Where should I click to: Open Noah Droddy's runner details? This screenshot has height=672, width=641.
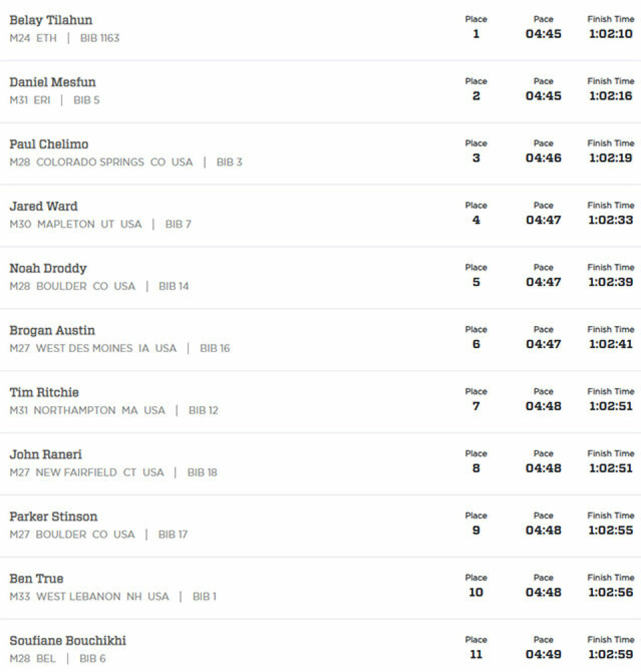48,269
